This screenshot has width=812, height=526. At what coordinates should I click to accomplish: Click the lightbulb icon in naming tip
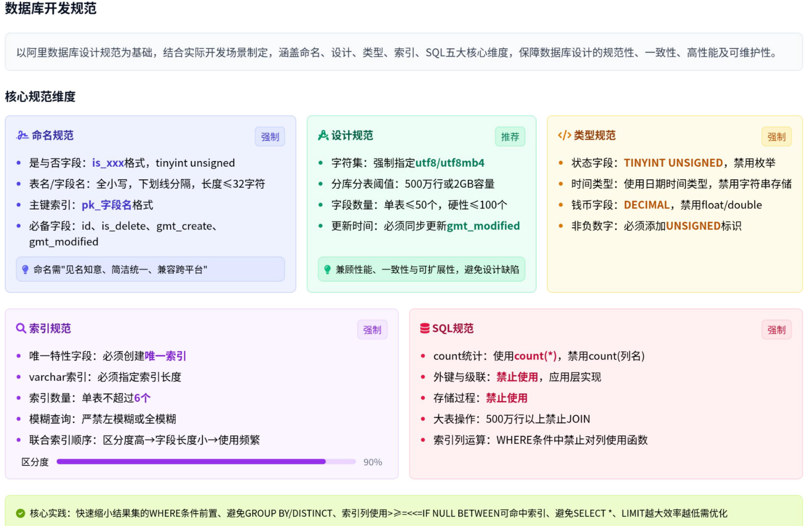25,270
